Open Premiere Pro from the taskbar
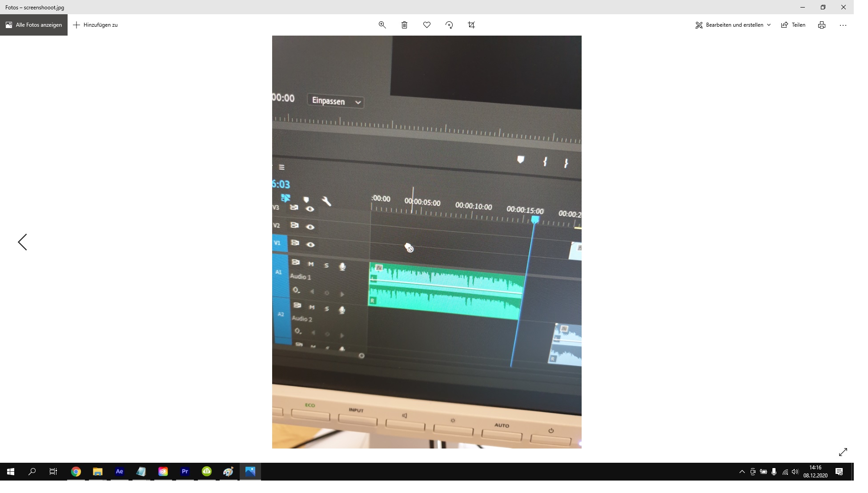The image size is (868, 493). pyautogui.click(x=185, y=472)
